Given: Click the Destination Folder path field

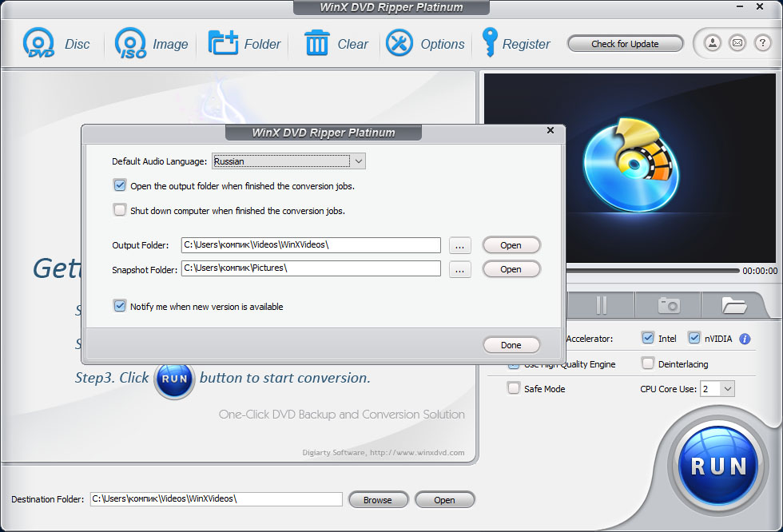Looking at the screenshot, I should [217, 499].
